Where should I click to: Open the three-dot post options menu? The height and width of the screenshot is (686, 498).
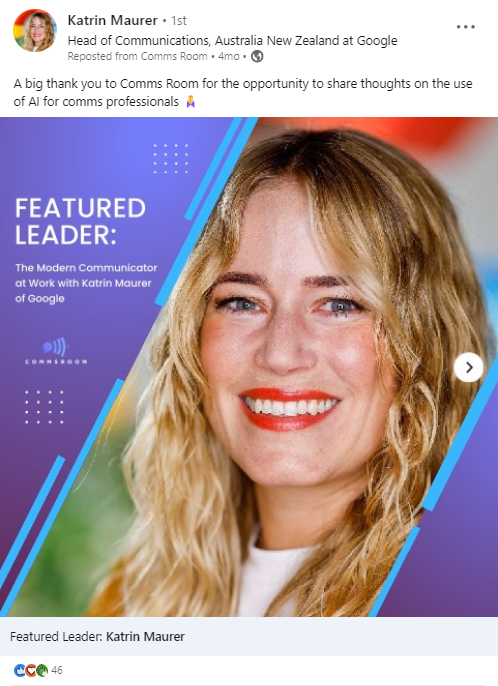pyautogui.click(x=465, y=27)
